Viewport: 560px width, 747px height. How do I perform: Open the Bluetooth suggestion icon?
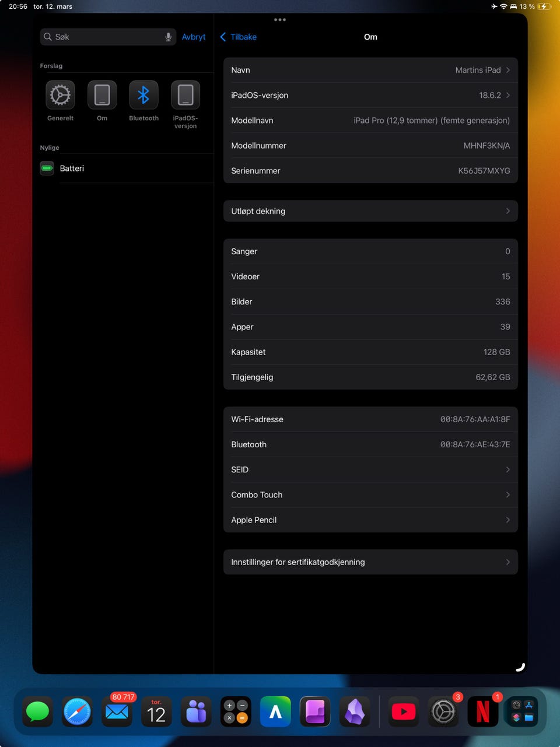pyautogui.click(x=143, y=95)
